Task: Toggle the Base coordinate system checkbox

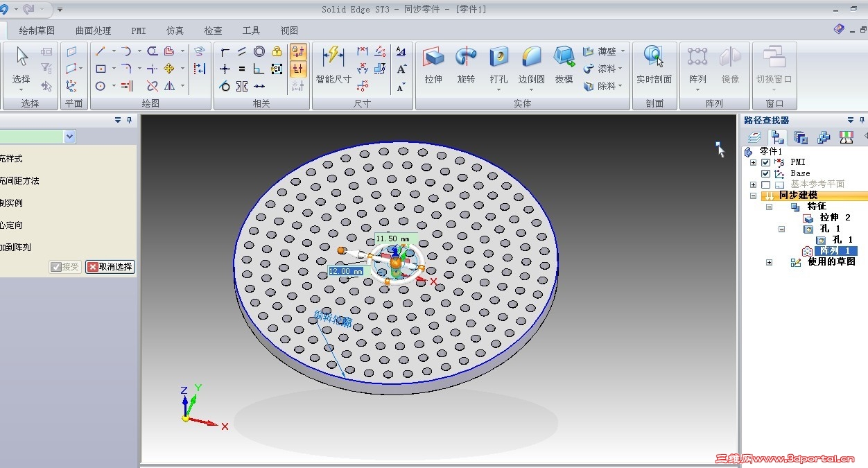Action: click(765, 173)
